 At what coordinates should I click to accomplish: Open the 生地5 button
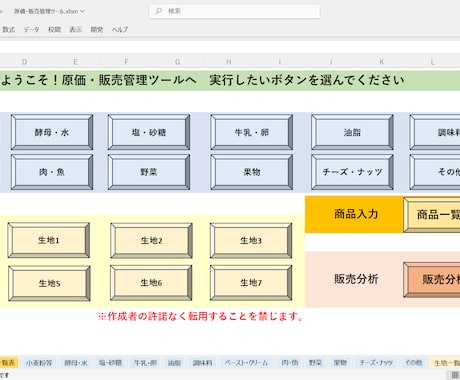49,283
